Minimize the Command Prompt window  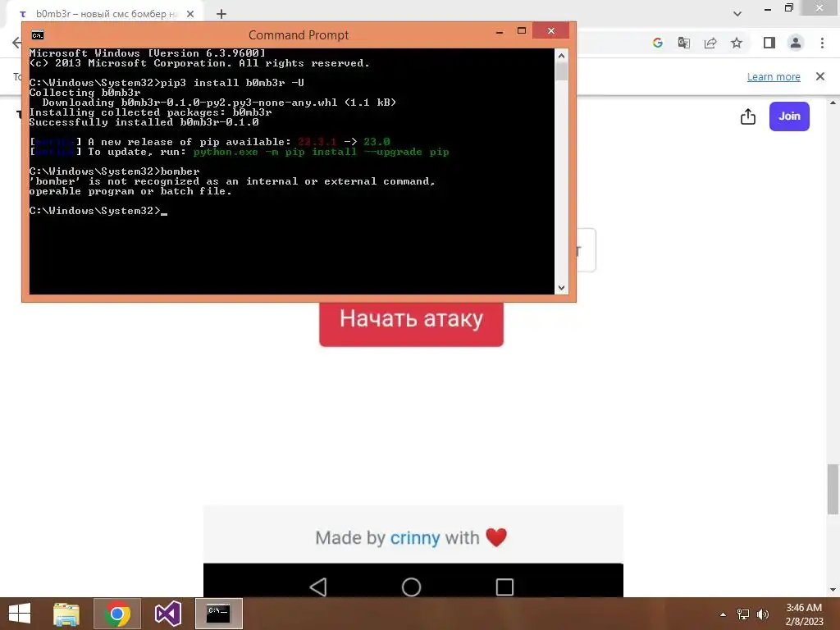(500, 31)
